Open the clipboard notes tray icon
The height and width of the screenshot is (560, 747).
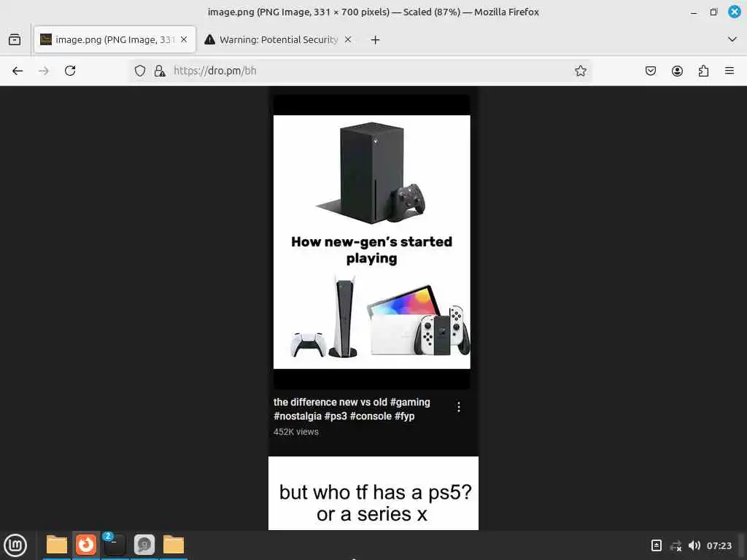tap(656, 545)
